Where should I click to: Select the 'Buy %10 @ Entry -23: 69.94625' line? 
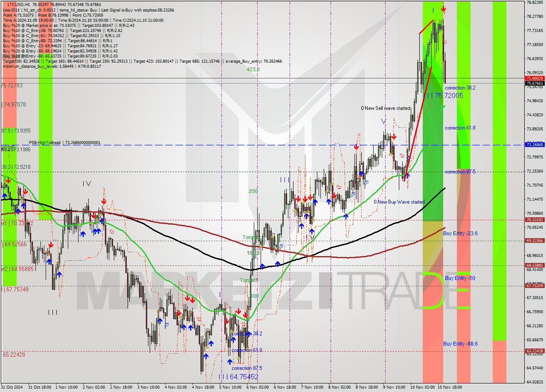point(60,46)
